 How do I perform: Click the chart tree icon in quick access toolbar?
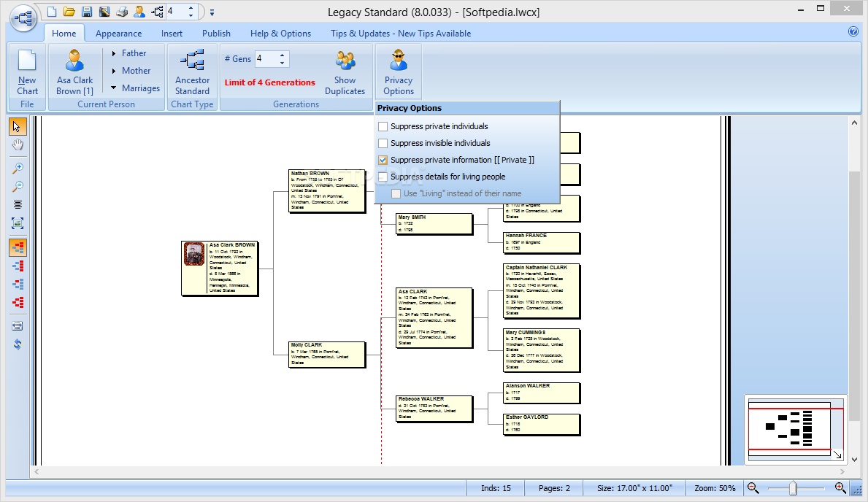(157, 11)
